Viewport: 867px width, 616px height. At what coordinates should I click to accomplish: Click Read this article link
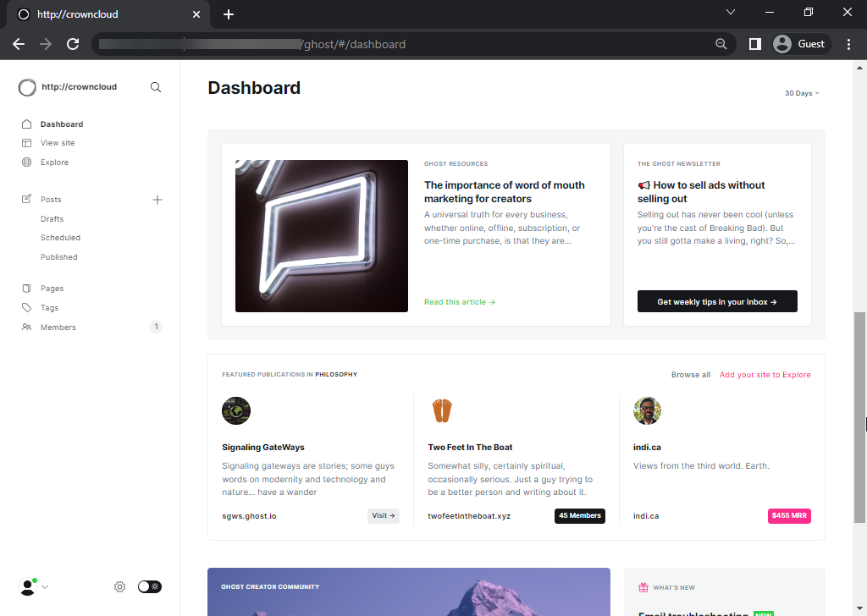[x=460, y=302]
